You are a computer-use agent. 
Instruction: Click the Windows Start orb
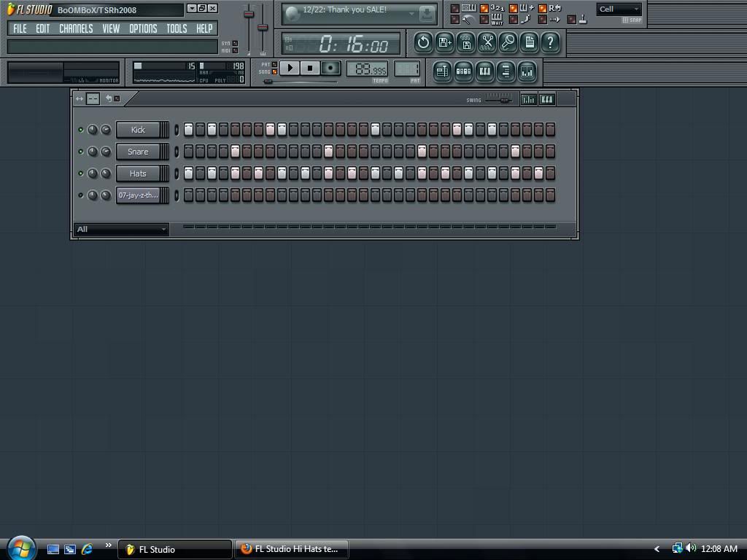tap(21, 548)
